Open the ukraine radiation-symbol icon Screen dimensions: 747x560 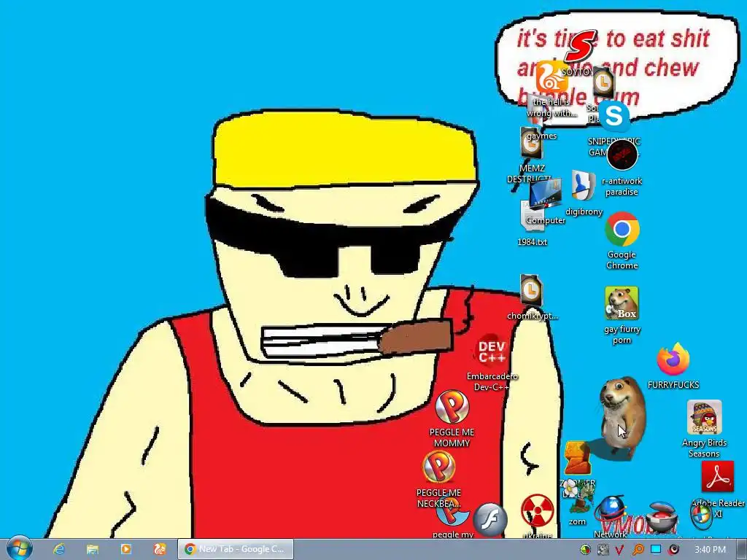pyautogui.click(x=537, y=511)
